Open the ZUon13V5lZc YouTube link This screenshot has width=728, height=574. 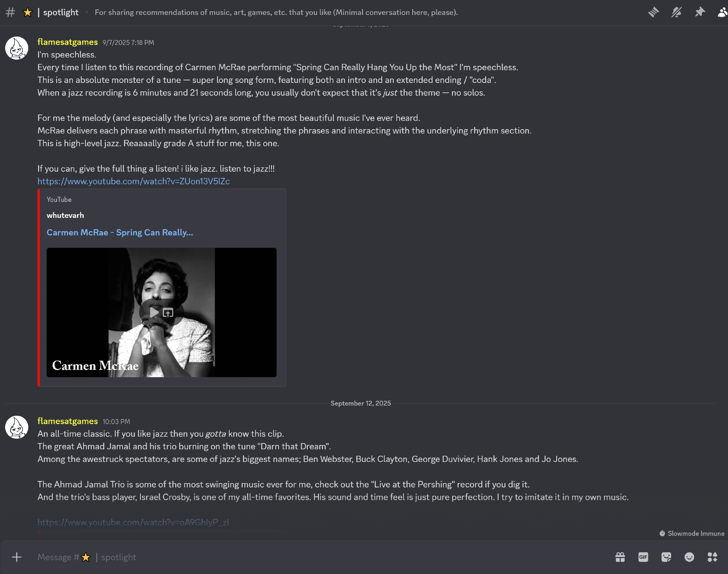[x=133, y=181]
